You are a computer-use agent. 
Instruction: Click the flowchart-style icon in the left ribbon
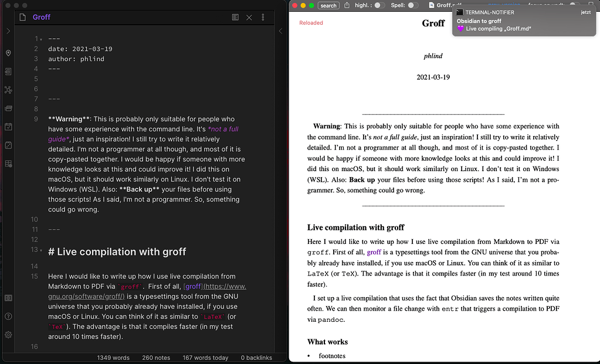point(8,90)
